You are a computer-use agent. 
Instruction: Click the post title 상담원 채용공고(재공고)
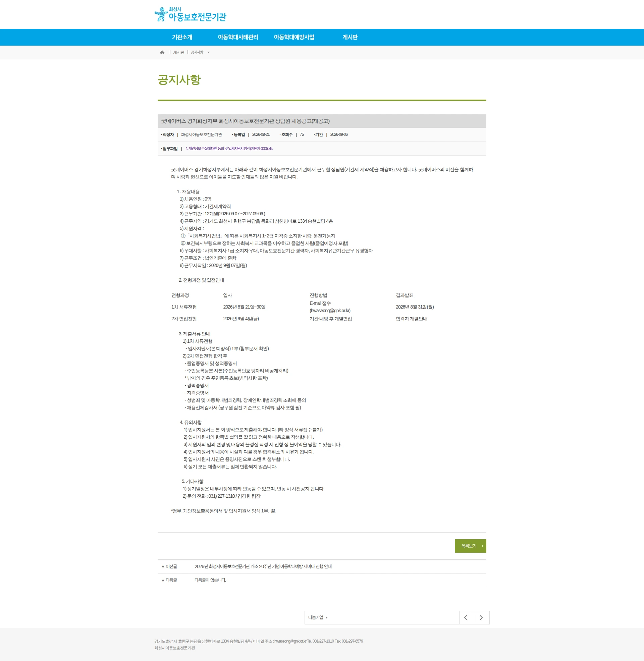pyautogui.click(x=245, y=121)
